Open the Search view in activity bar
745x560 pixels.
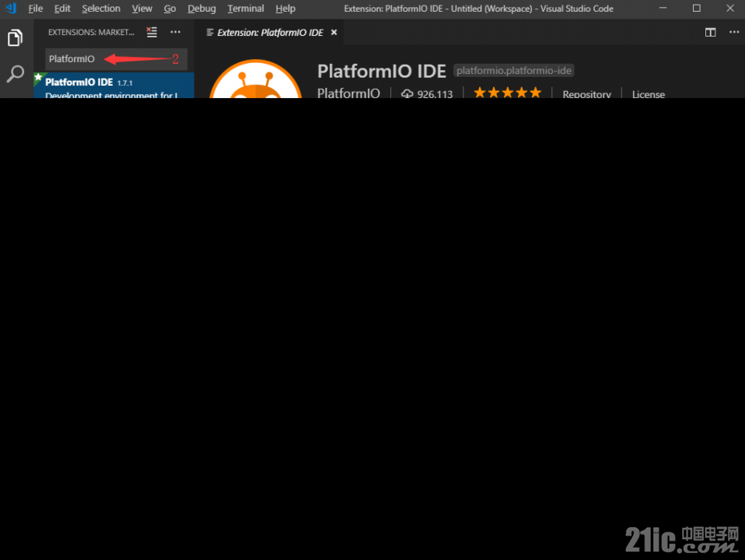pyautogui.click(x=15, y=74)
